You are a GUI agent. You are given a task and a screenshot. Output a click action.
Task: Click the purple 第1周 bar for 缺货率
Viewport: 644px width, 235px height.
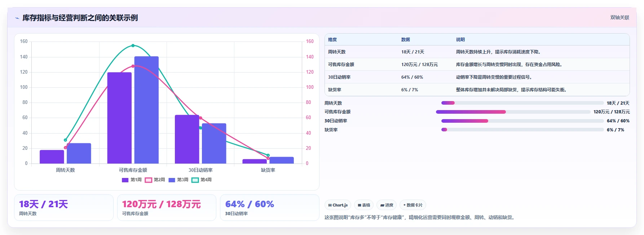coord(255,161)
